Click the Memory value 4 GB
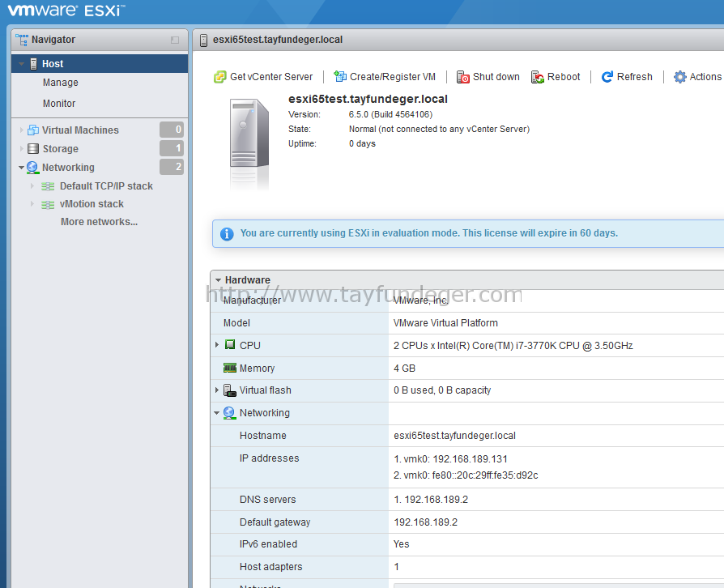This screenshot has height=588, width=724. click(404, 369)
